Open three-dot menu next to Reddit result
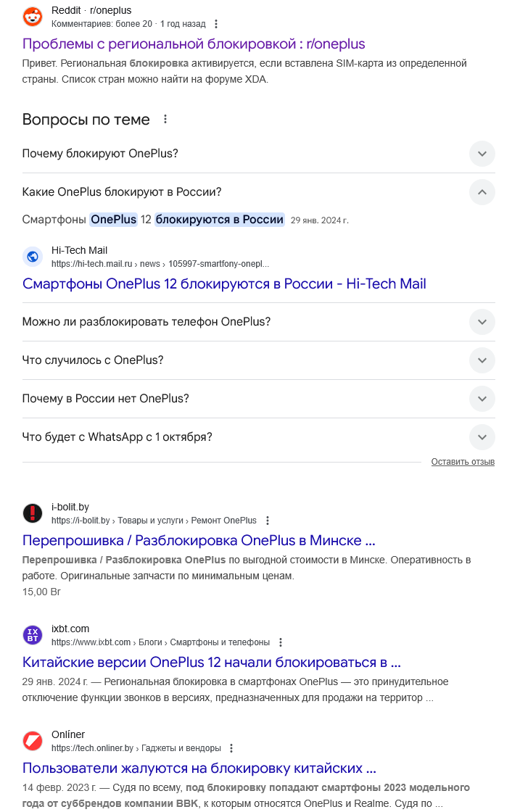Image resolution: width=512 pixels, height=812 pixels. [215, 24]
